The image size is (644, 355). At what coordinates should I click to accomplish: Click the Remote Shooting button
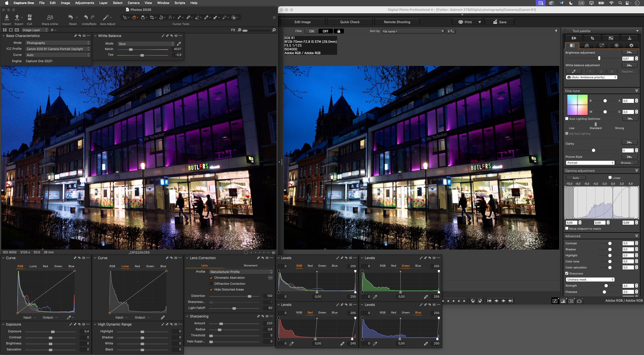click(397, 22)
